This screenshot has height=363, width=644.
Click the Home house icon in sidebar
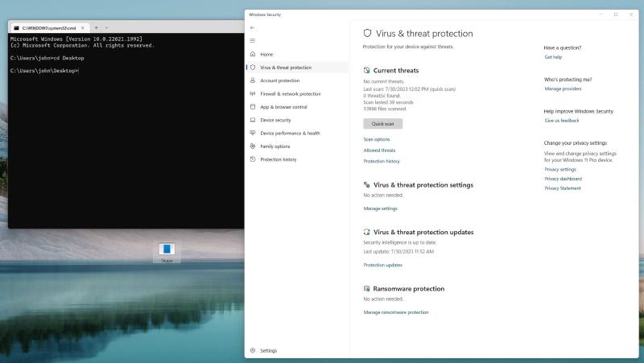click(253, 54)
